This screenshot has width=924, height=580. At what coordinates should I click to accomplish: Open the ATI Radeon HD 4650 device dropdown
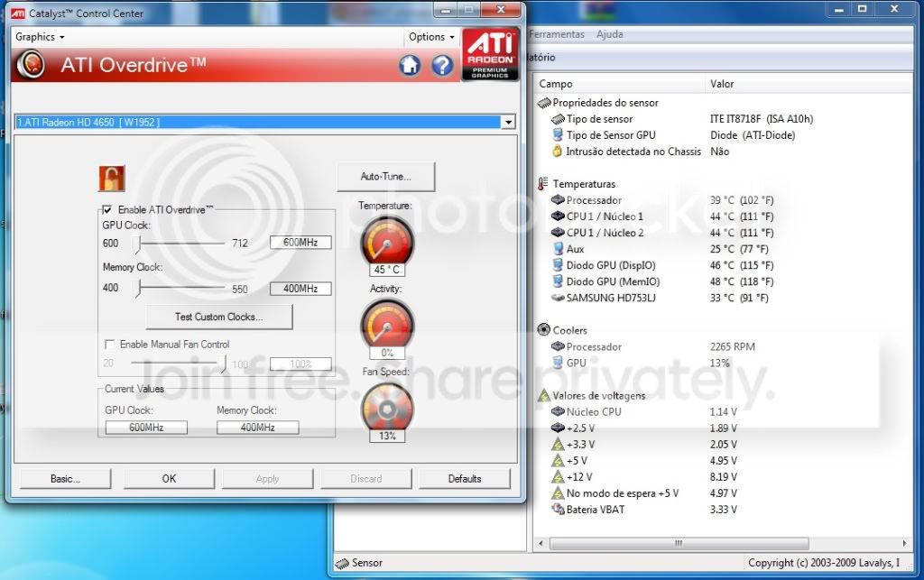tap(508, 122)
